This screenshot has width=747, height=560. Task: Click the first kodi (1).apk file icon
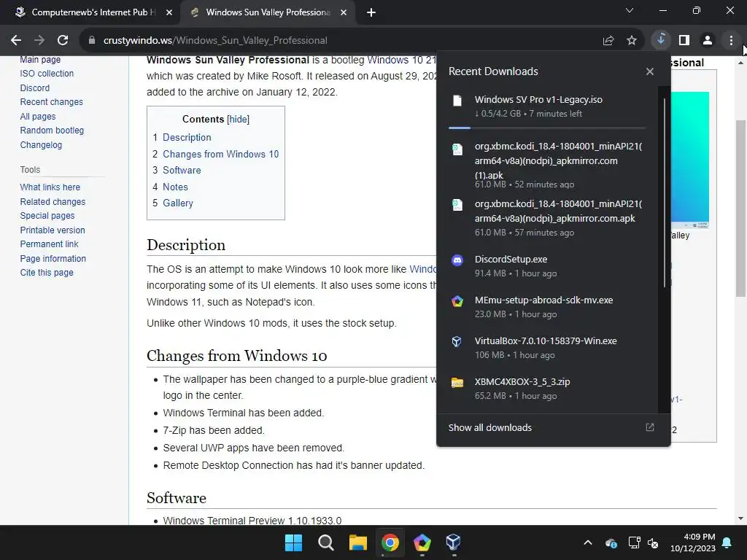click(457, 149)
